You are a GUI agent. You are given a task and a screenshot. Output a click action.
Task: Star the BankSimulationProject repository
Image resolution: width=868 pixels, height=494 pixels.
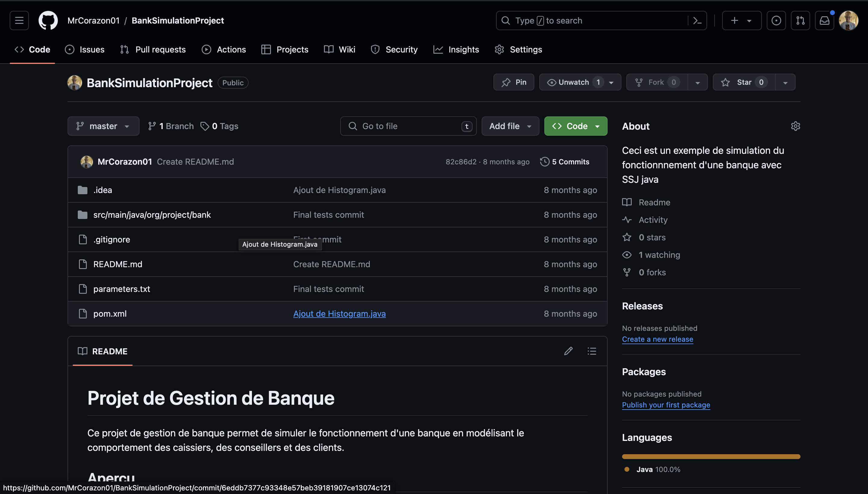(744, 82)
